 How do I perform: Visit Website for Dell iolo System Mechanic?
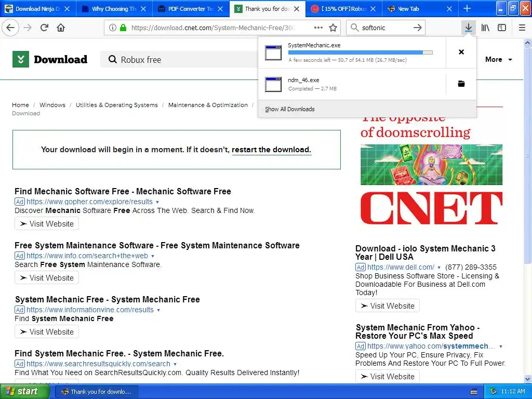[388, 305]
